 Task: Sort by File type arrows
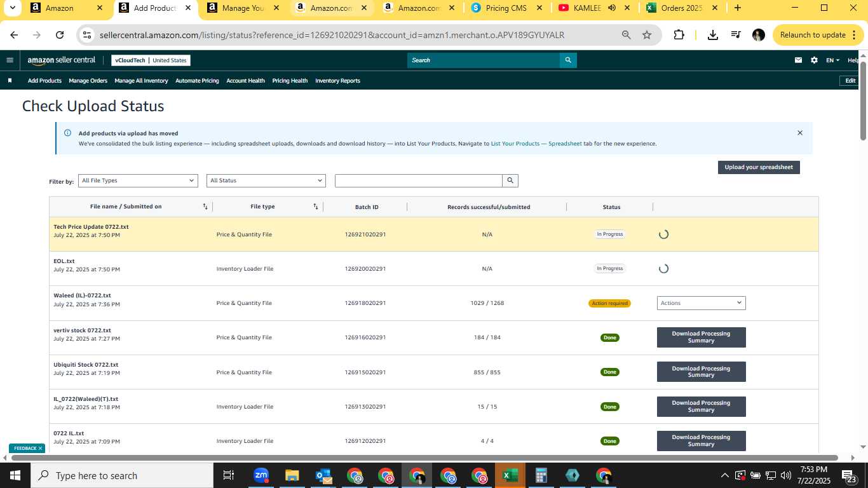[x=316, y=207]
